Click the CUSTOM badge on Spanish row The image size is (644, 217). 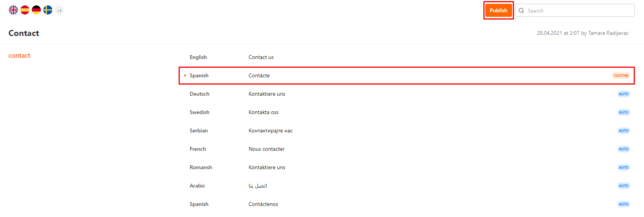621,76
